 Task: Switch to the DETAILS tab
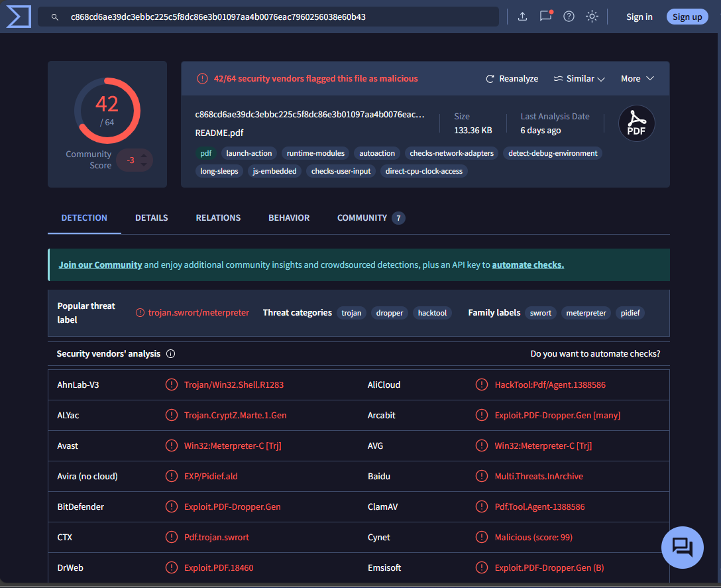151,218
